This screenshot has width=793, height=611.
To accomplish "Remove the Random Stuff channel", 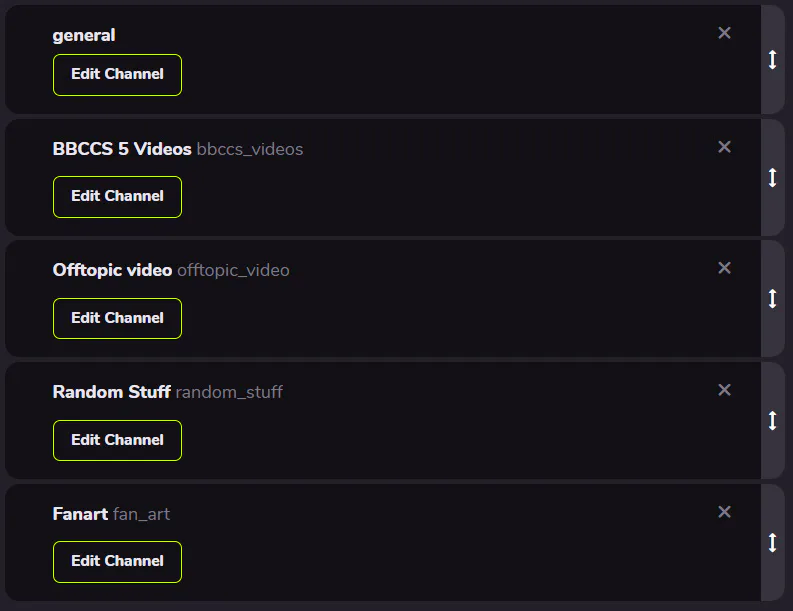I will coord(725,390).
